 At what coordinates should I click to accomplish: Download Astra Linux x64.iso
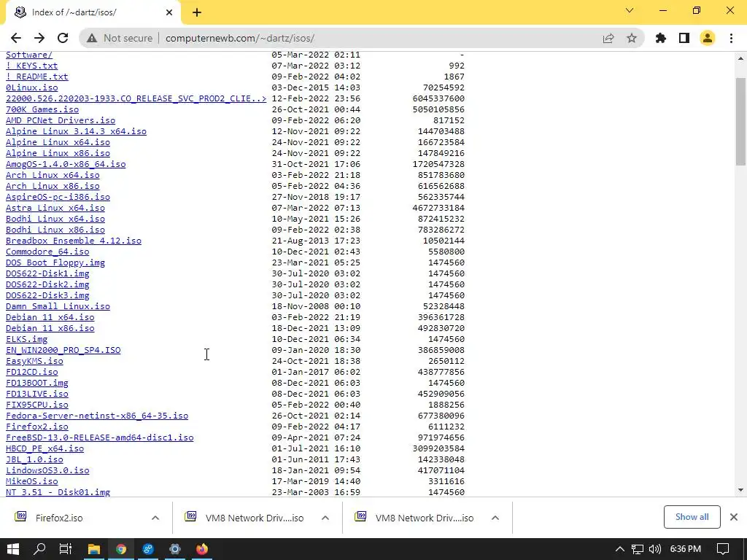tap(55, 208)
